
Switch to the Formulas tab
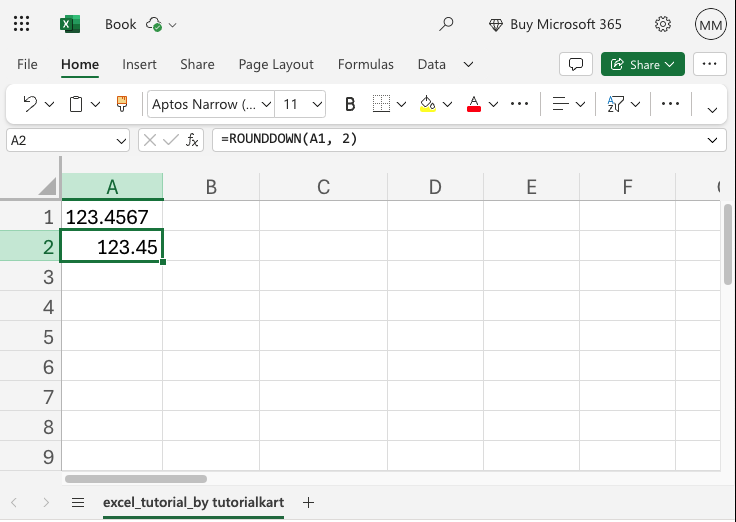tap(366, 64)
